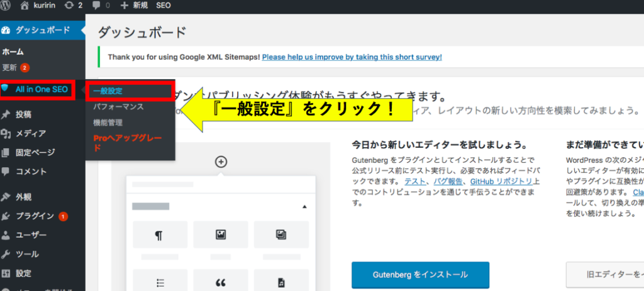Click the plus icon for 新規
Screen dimensions: 644x291
click(125, 6)
